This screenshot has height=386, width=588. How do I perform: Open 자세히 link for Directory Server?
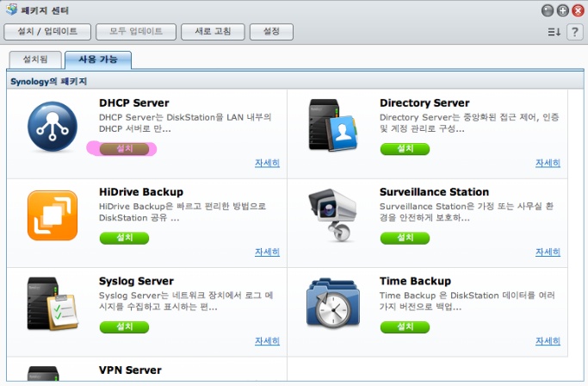click(x=548, y=163)
